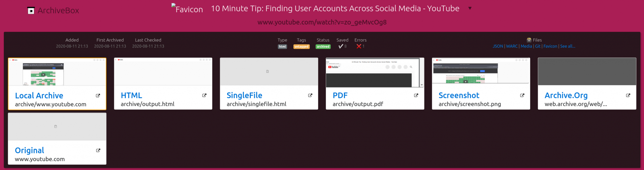Screen dimensions: 644x170
Task: Click the broken Favicon image beside the title
Action: point(187,8)
